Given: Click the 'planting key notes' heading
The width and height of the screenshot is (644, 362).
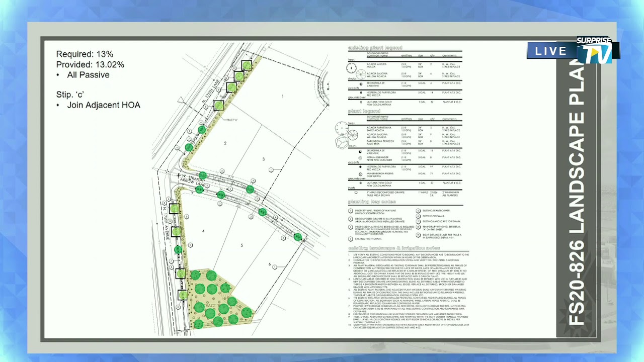Looking at the screenshot, I should coord(372,202).
